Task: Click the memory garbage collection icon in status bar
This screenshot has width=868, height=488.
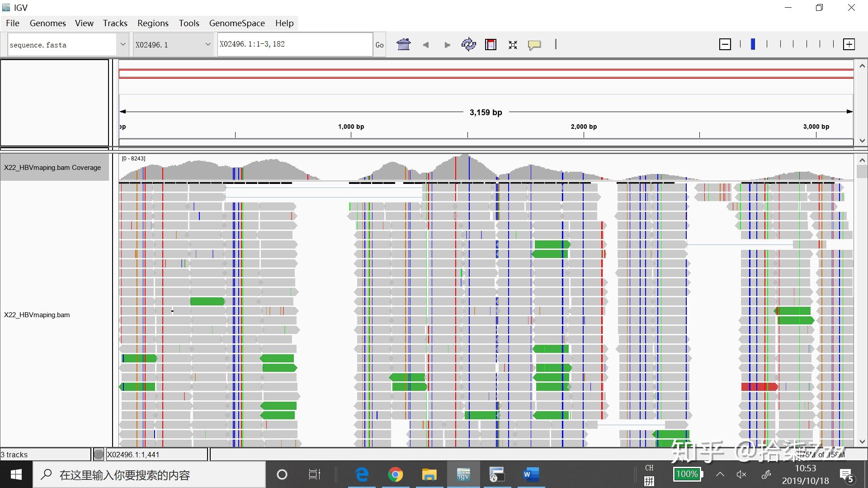Action: click(x=99, y=454)
